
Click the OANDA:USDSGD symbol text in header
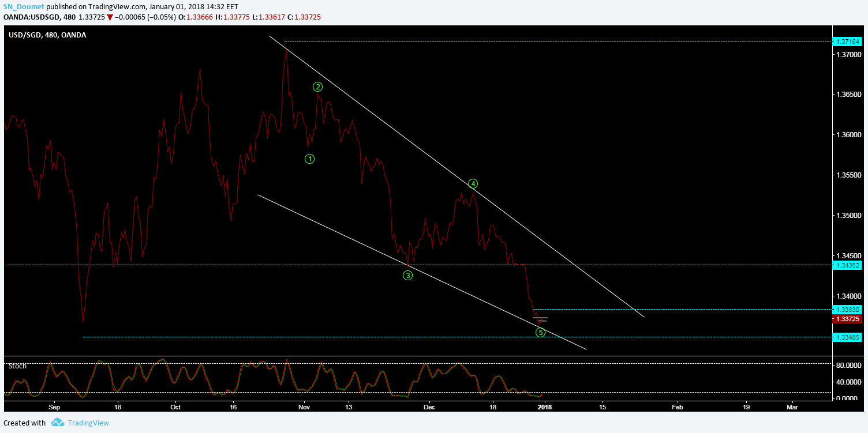pyautogui.click(x=33, y=17)
